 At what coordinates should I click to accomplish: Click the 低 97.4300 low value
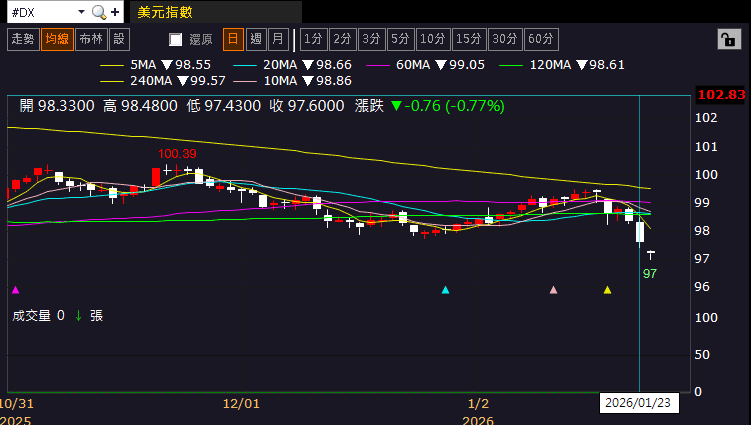click(x=224, y=106)
